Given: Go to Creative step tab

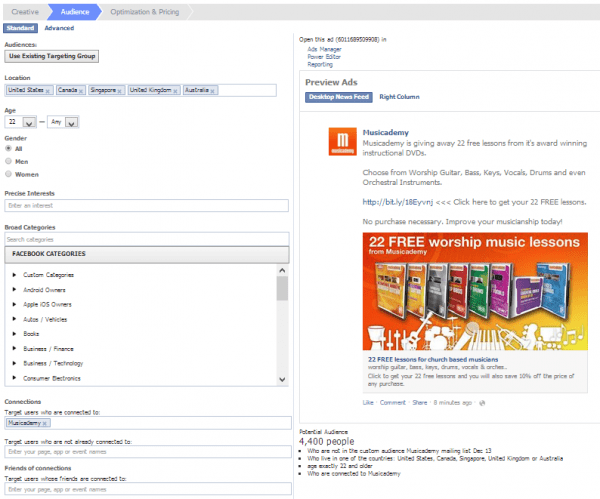Looking at the screenshot, I should 25,12.
